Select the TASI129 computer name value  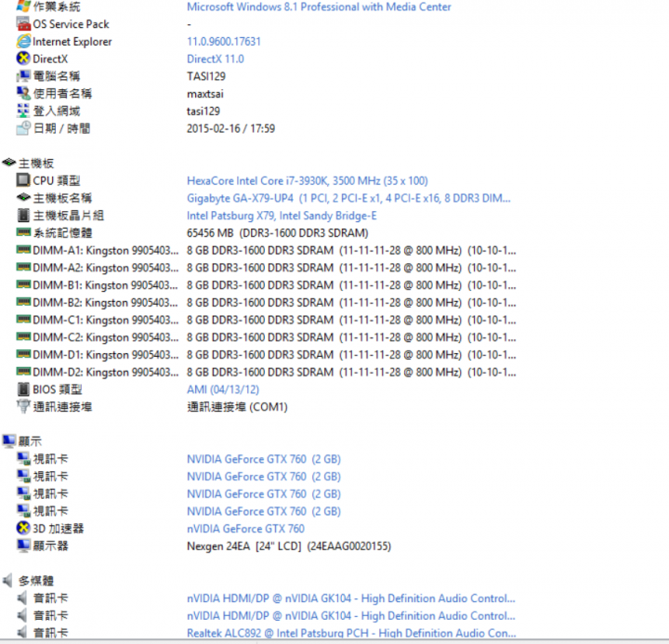click(x=206, y=76)
